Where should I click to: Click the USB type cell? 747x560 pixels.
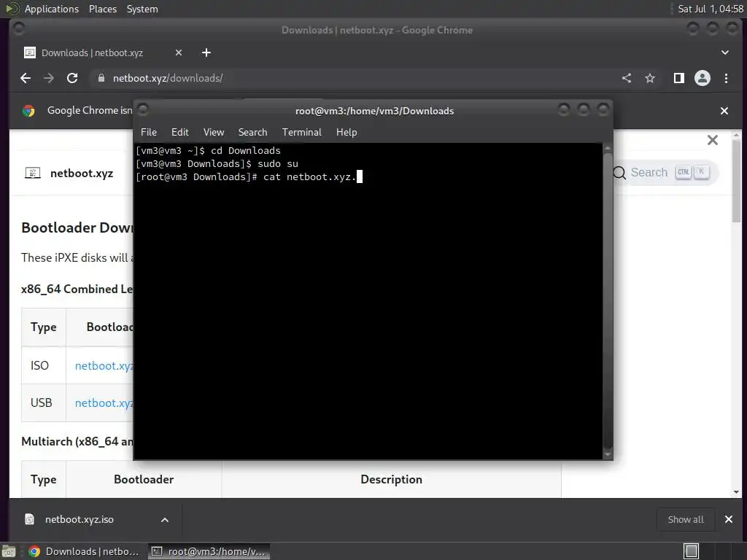[x=43, y=402]
